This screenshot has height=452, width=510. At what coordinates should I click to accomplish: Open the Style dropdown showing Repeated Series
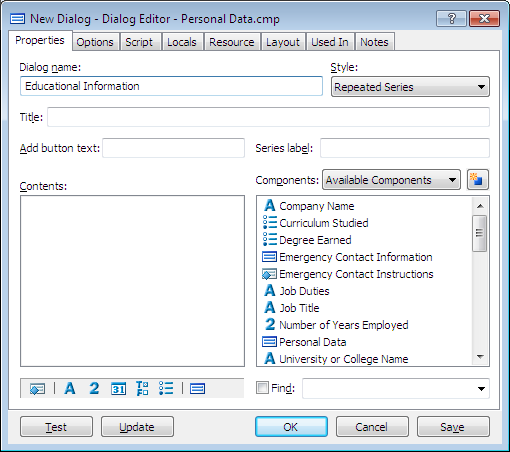410,87
